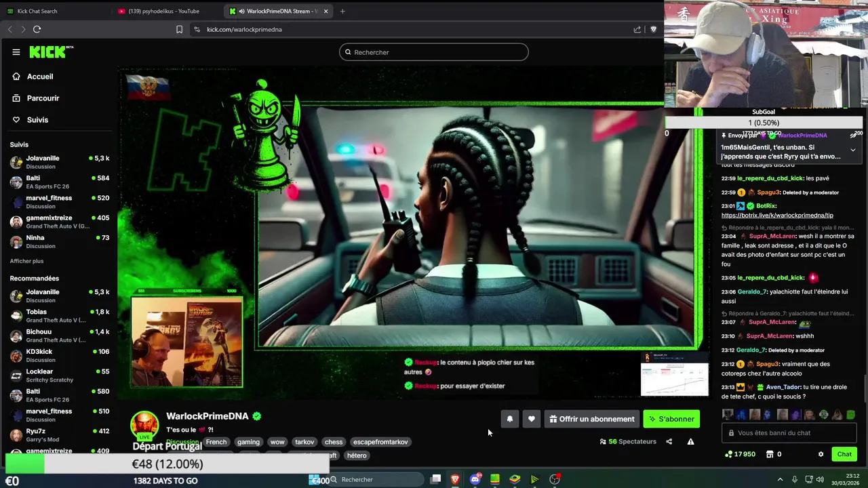This screenshot has width=868, height=488.
Task: Show hidden system tray icons chevron
Action: [x=780, y=479]
